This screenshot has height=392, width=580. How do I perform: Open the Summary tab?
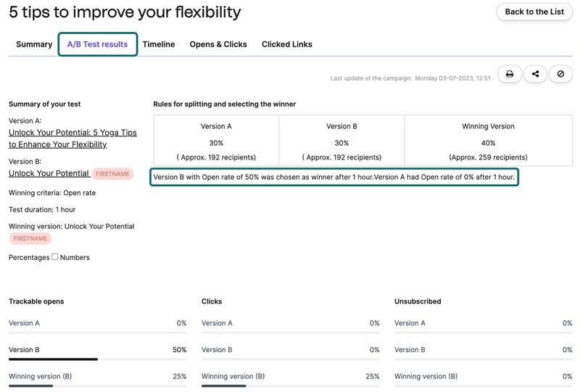pos(34,44)
